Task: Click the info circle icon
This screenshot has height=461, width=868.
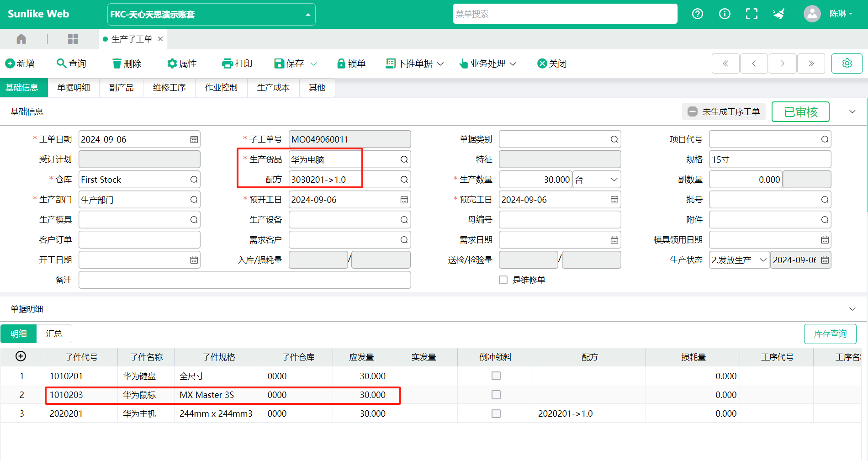Action: 725,14
